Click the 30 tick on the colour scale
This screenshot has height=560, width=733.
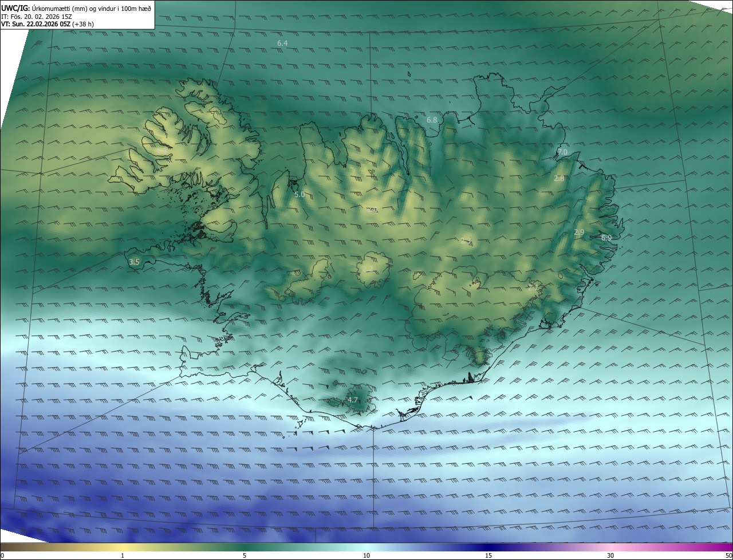point(610,555)
